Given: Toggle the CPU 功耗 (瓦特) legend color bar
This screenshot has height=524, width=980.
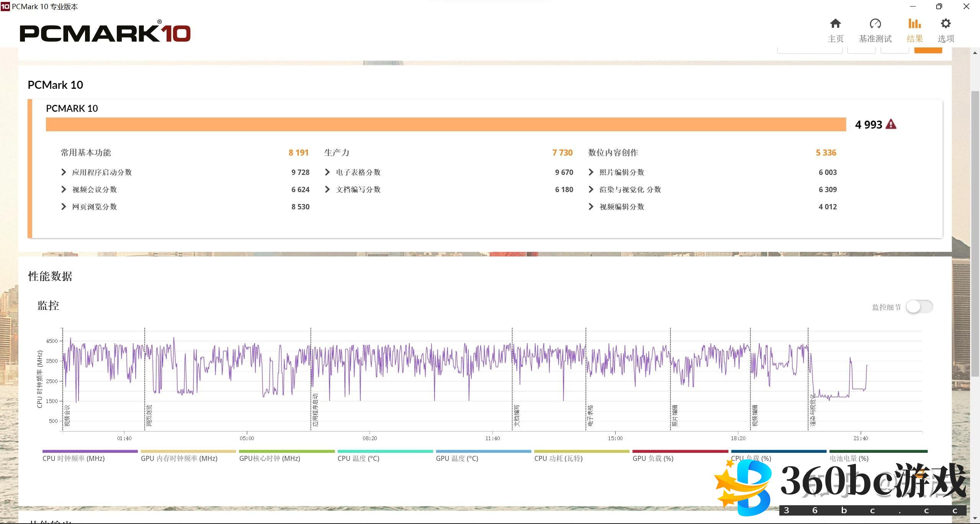Looking at the screenshot, I should tap(581, 451).
